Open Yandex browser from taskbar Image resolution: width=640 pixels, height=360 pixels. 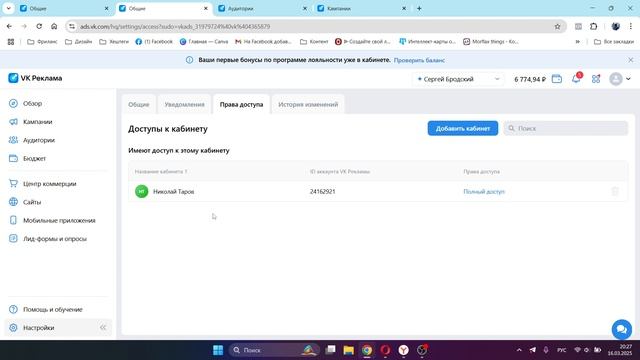(403, 350)
